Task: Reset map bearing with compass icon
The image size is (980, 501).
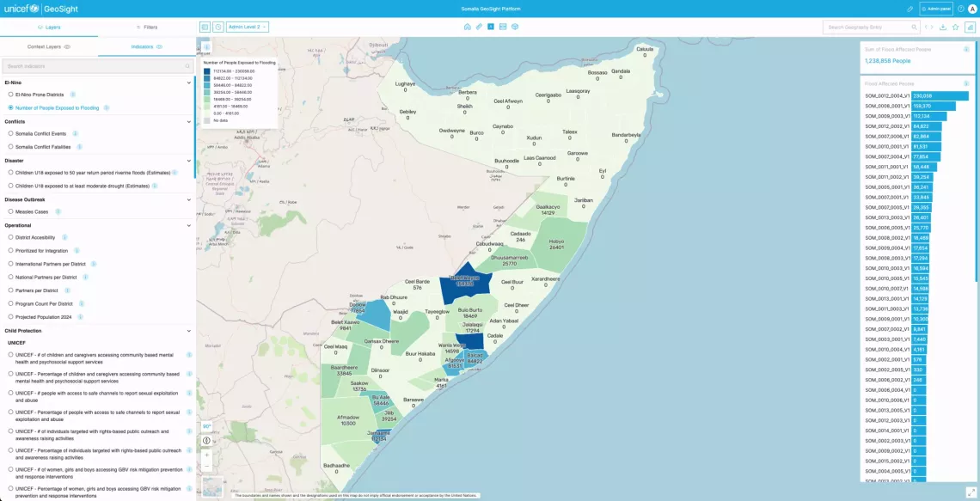Action: 207,440
